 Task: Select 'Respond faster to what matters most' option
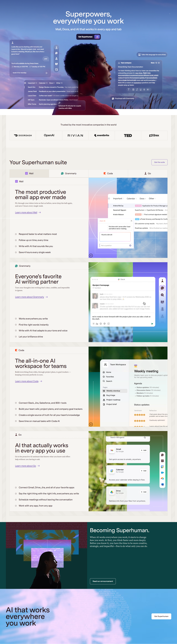pos(36,234)
